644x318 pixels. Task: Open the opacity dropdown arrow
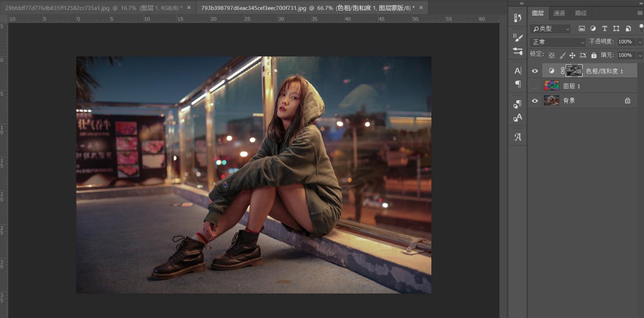[x=640, y=42]
